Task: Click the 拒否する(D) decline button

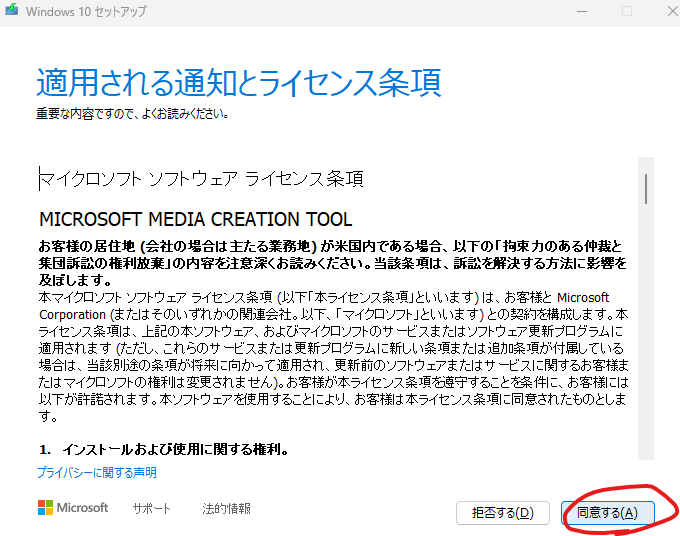Action: click(503, 513)
